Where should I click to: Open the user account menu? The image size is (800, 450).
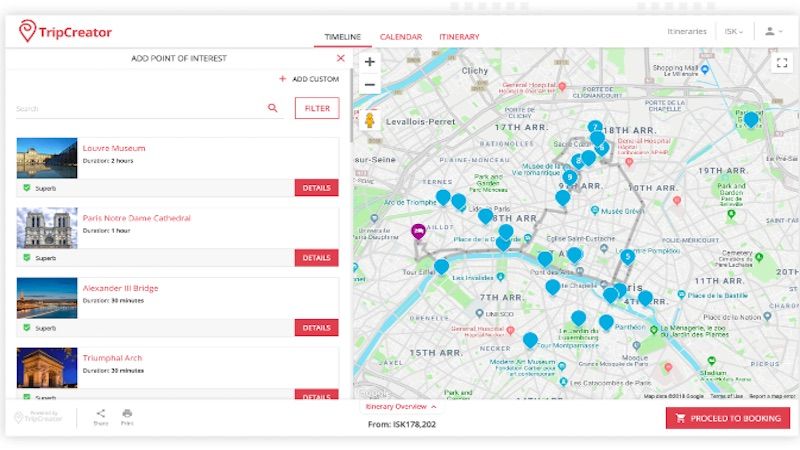[773, 32]
